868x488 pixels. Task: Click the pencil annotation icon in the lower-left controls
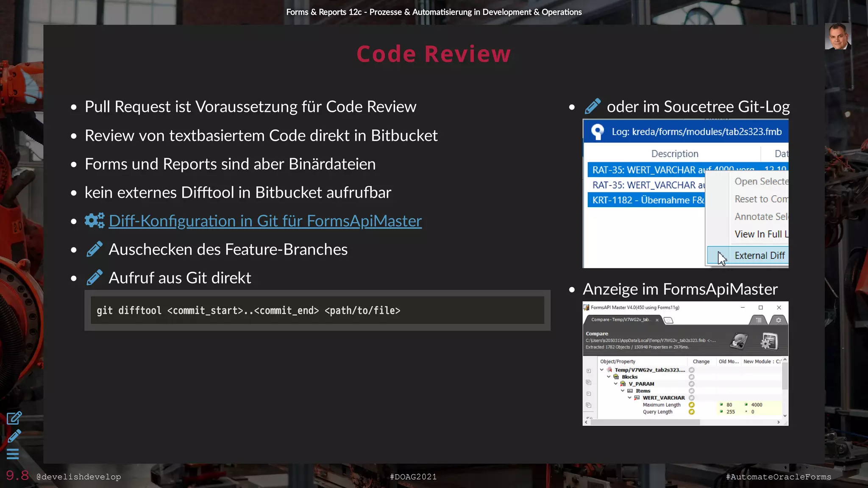pos(14,436)
